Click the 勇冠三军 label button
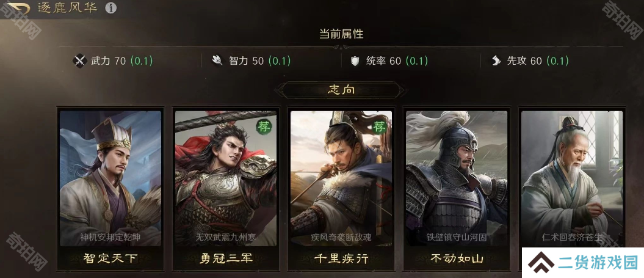 click(x=226, y=258)
